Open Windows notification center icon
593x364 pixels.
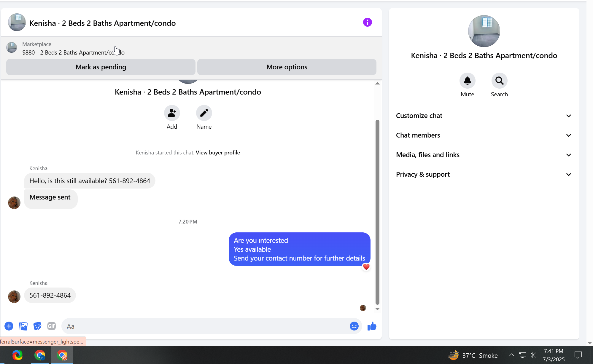pos(578,355)
